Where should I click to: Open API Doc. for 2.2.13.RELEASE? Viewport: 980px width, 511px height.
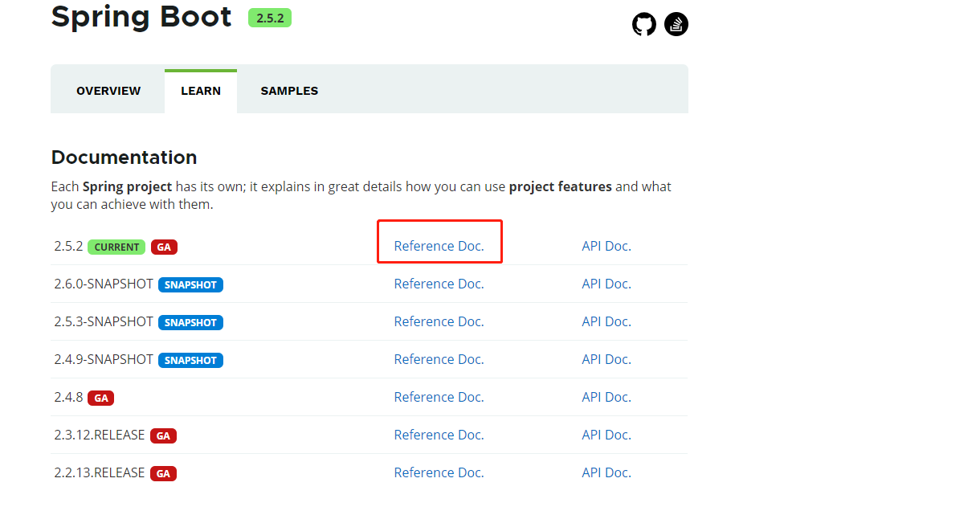click(606, 472)
